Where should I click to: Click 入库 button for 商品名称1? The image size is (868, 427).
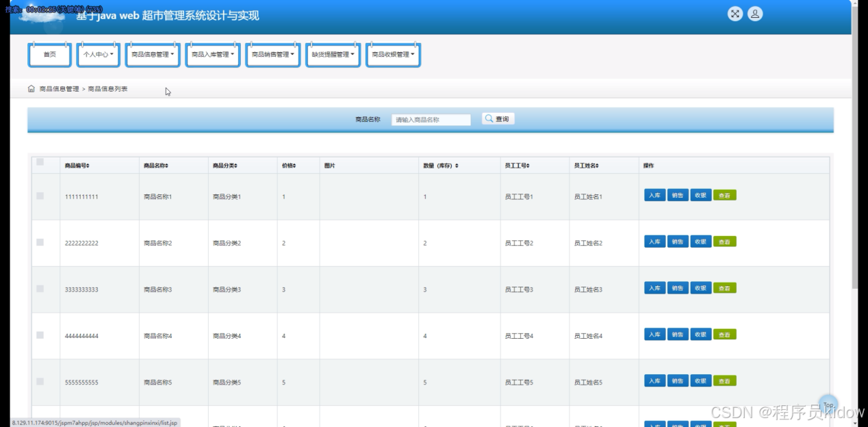pos(655,195)
